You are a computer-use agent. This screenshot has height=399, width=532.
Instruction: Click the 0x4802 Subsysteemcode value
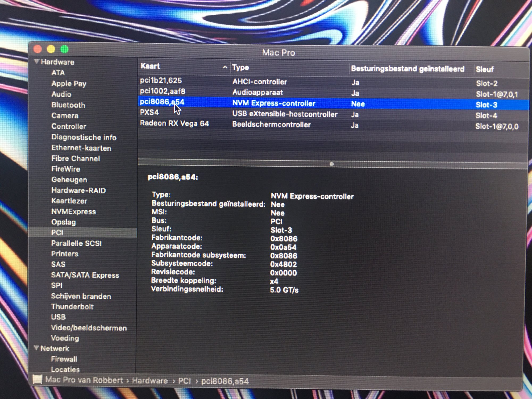coord(283,264)
